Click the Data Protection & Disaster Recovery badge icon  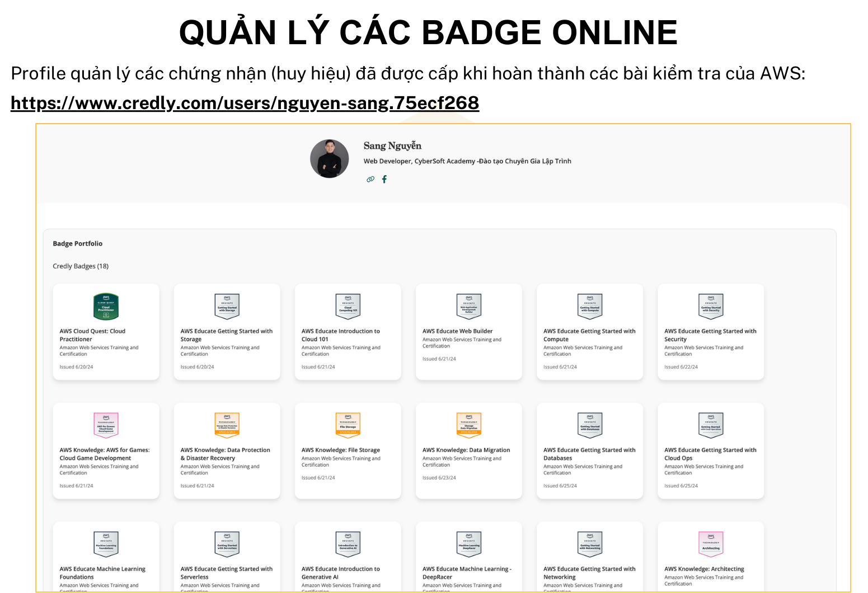pos(227,425)
